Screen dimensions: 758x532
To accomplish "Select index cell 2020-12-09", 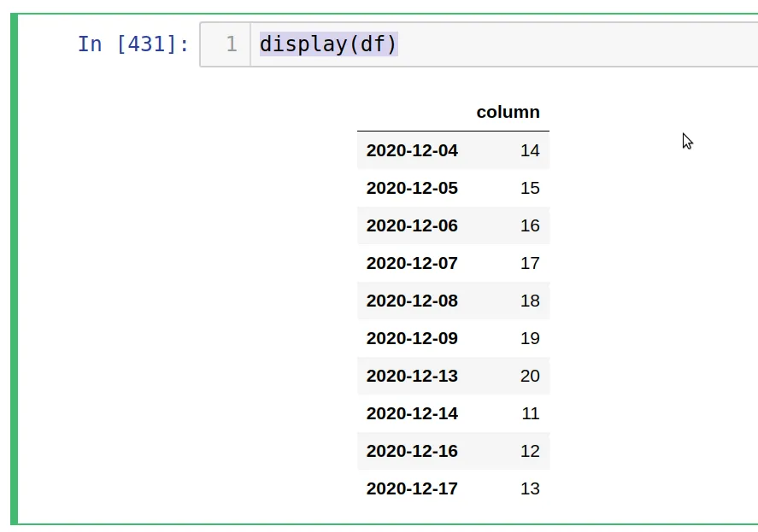I will tap(412, 339).
